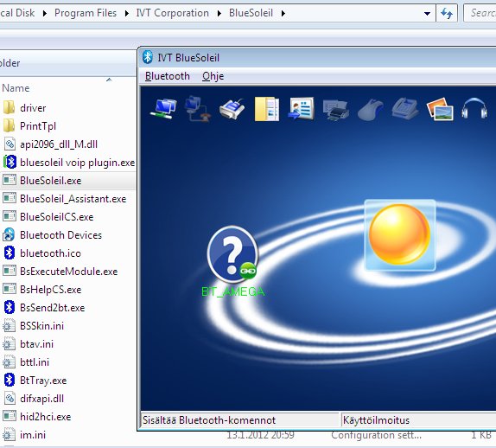Select the BlueSoleil.exe file
This screenshot has width=496, height=448.
coord(51,181)
